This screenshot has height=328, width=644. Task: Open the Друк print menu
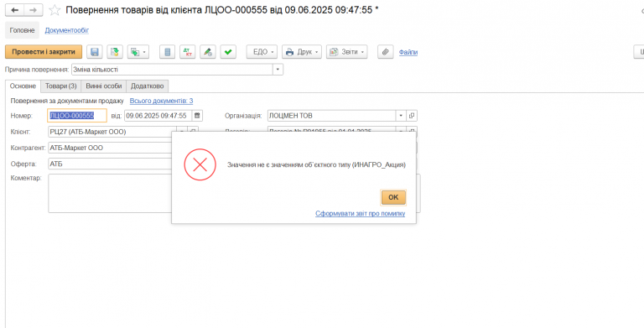coord(302,52)
